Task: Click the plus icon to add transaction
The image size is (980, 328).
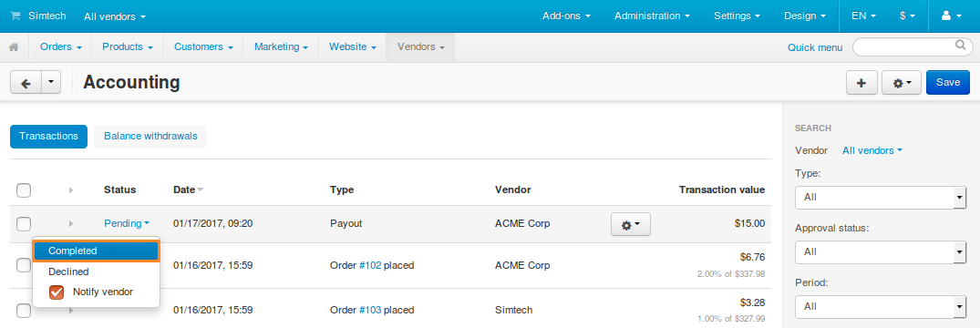Action: coord(861,83)
